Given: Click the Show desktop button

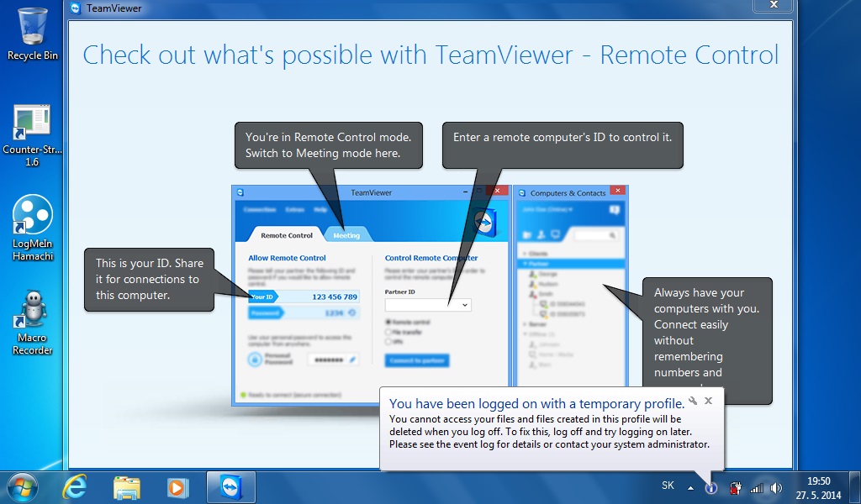Looking at the screenshot, I should click(x=855, y=487).
